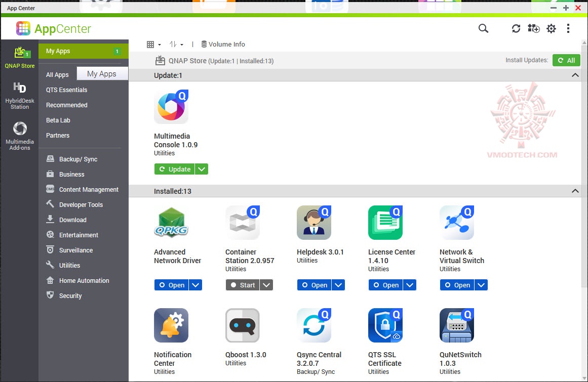Open the Surveillance category

click(70, 250)
